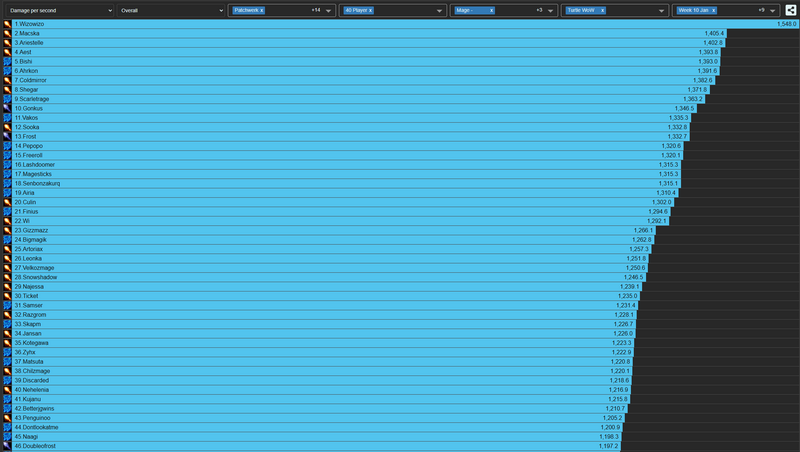The height and width of the screenshot is (452, 800).
Task: Open the Damage per second dropdown
Action: coord(58,10)
